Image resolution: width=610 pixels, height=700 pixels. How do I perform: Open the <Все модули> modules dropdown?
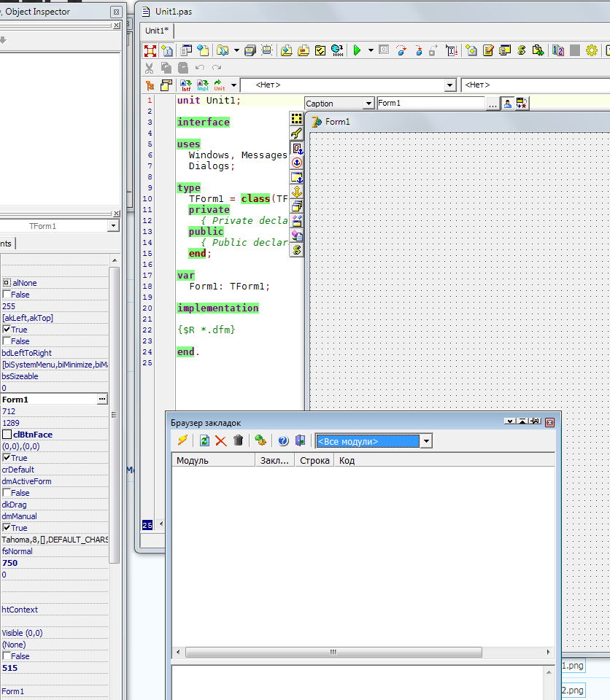426,441
